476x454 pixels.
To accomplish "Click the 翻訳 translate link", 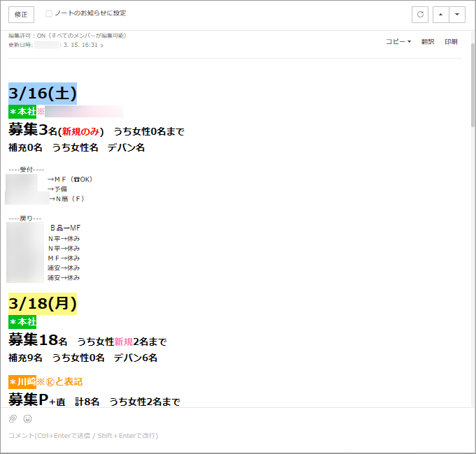I will (428, 42).
